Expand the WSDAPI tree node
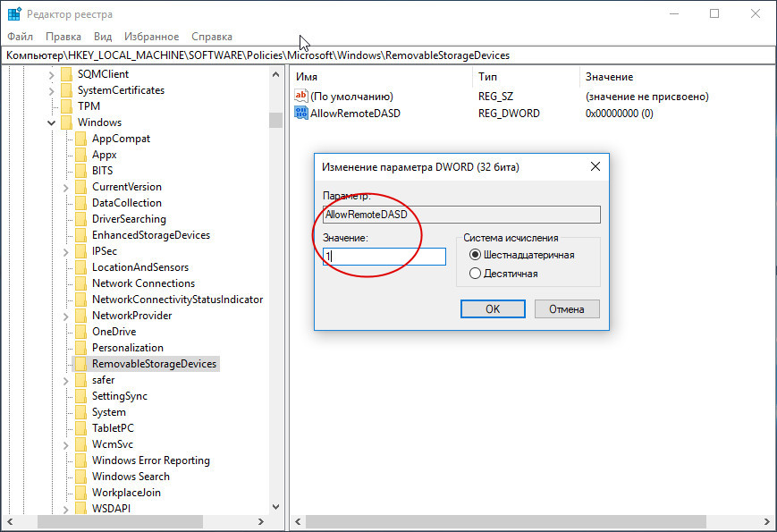The height and width of the screenshot is (532, 777). (66, 509)
